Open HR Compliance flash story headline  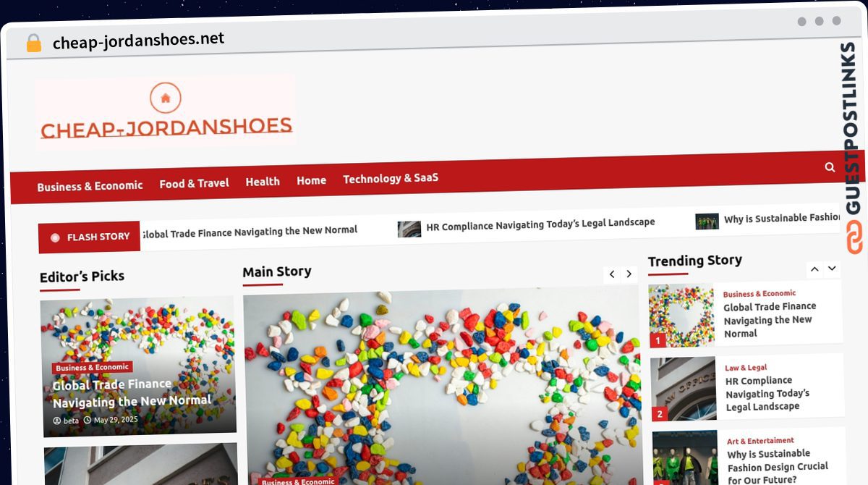tap(540, 224)
